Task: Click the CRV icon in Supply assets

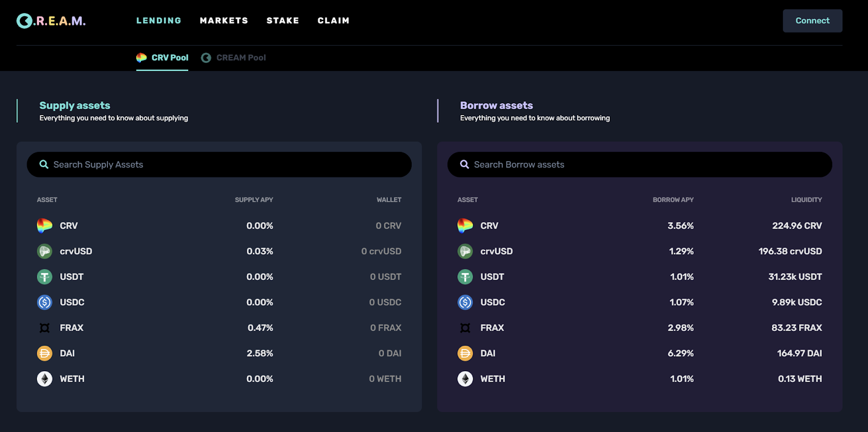Action: pos(44,226)
